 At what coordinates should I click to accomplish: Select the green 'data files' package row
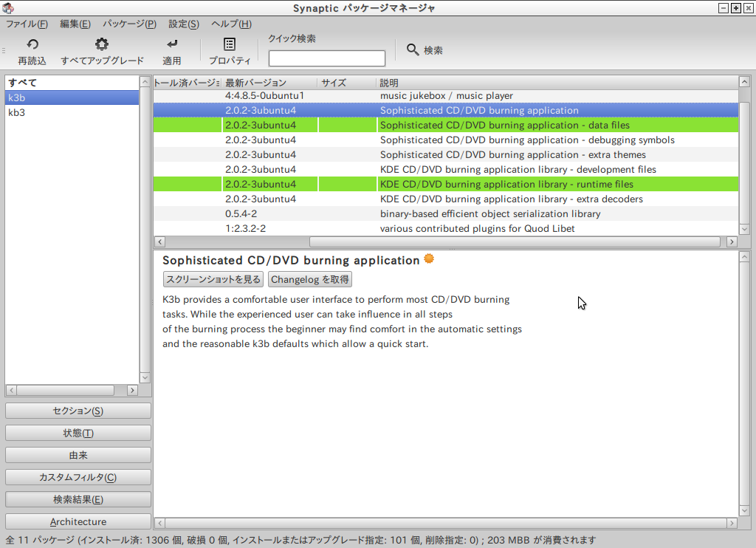tap(446, 125)
